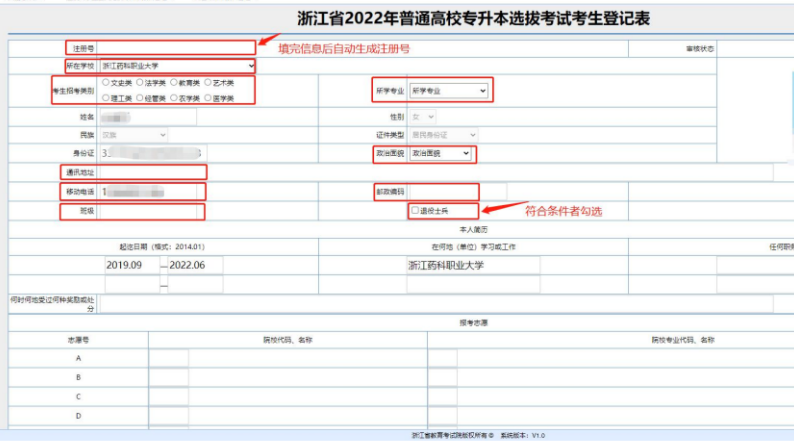Click into the 班级 class field
Viewport: 794px width, 448px height.
coord(152,211)
